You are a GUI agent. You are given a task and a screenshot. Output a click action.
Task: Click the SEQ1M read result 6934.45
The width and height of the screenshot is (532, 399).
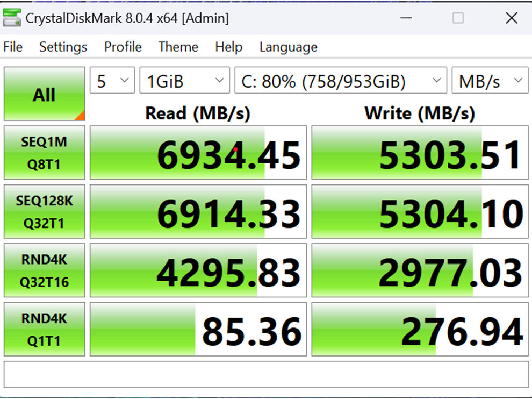198,153
